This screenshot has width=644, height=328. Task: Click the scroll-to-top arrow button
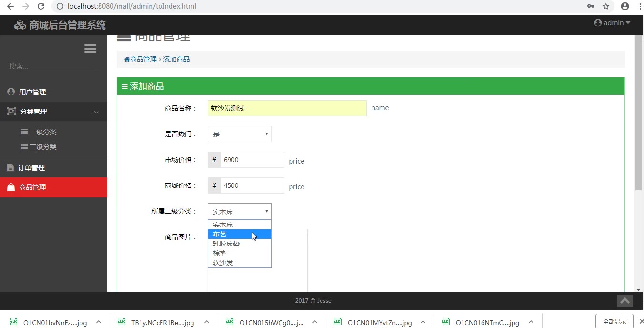[625, 301]
